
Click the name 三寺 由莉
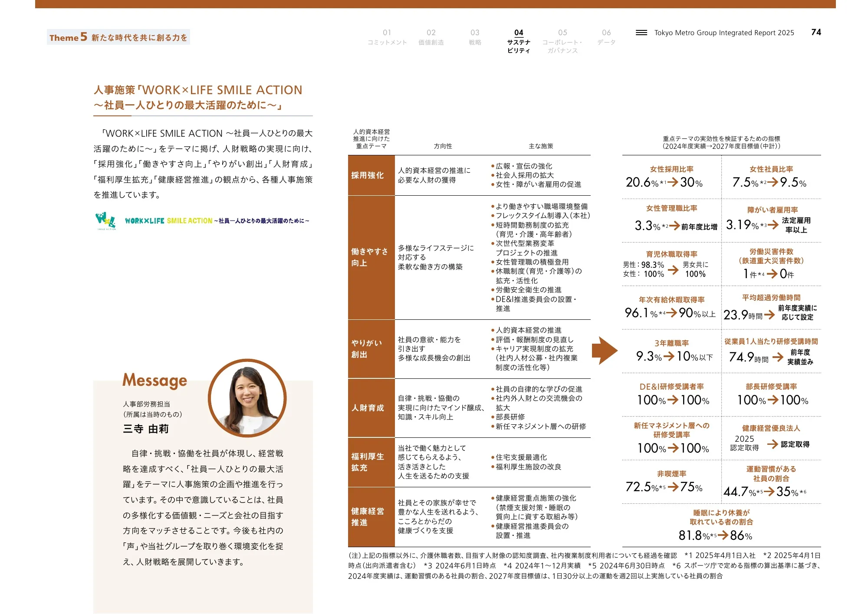145,429
